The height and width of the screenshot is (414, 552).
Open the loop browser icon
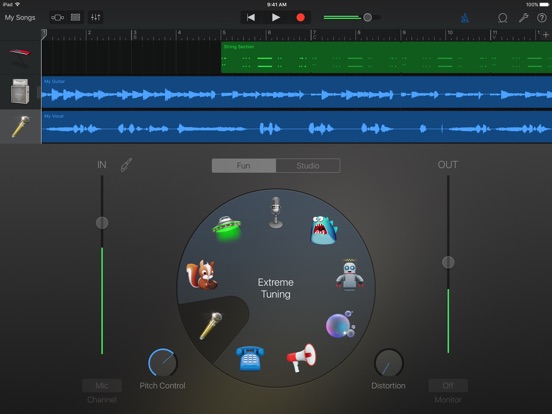503,18
